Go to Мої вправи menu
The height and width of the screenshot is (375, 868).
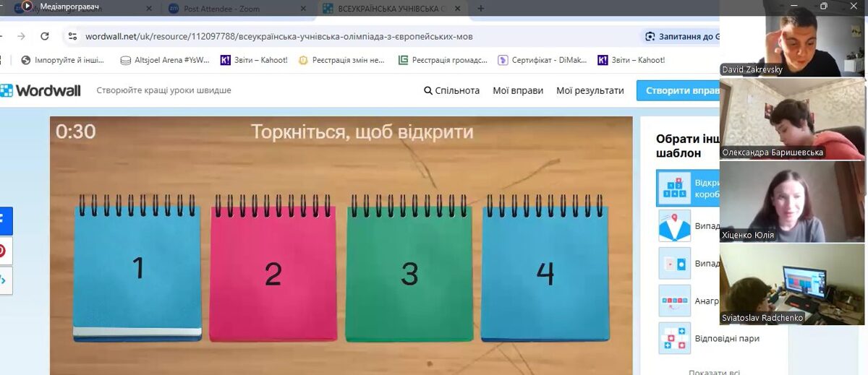(x=518, y=90)
